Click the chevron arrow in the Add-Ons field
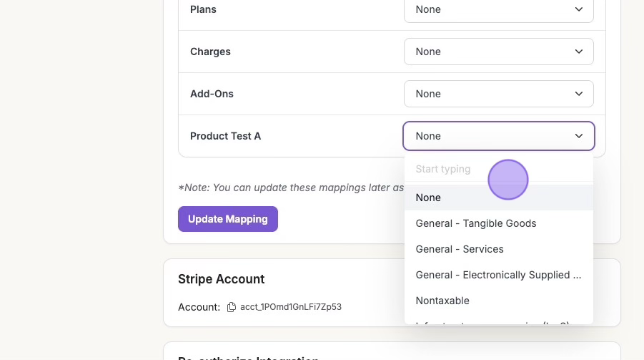The width and height of the screenshot is (644, 360). [x=579, y=94]
